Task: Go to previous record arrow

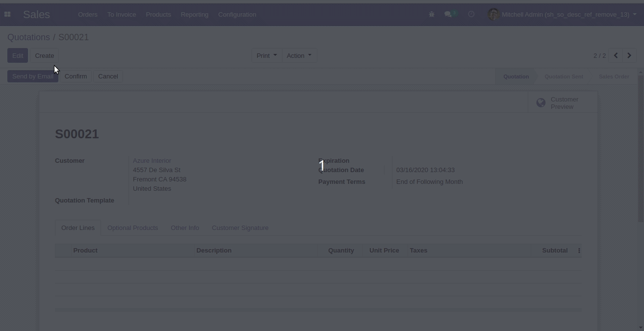Action: click(616, 55)
